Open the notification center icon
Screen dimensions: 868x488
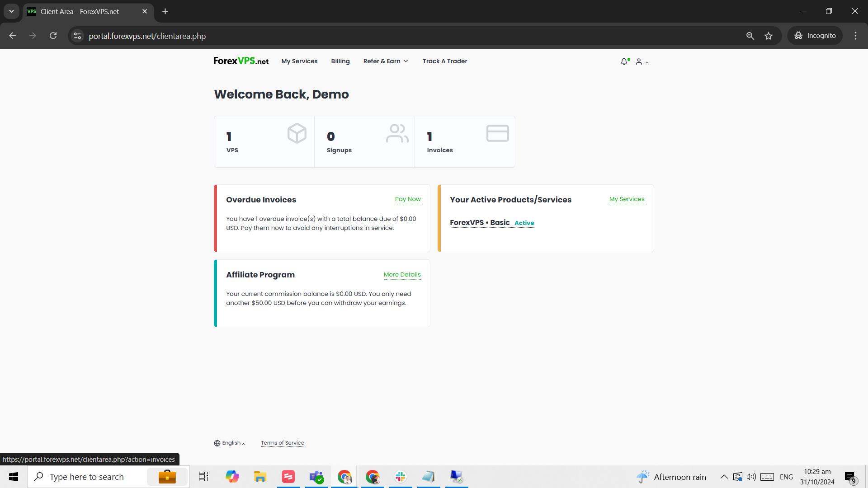(x=850, y=477)
